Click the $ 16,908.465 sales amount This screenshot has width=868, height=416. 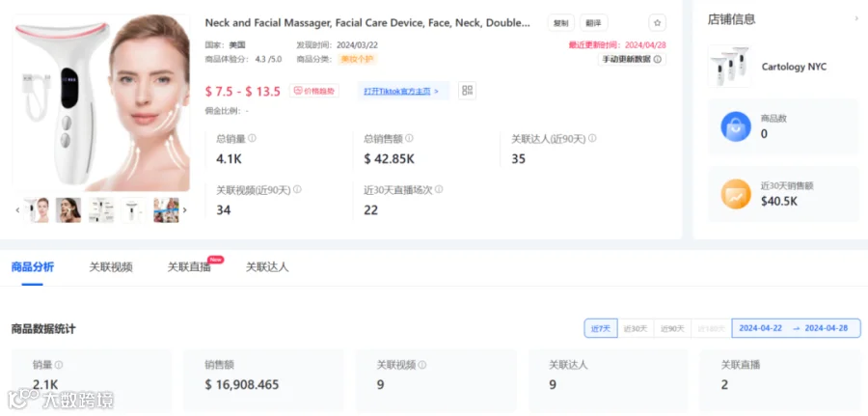242,384
